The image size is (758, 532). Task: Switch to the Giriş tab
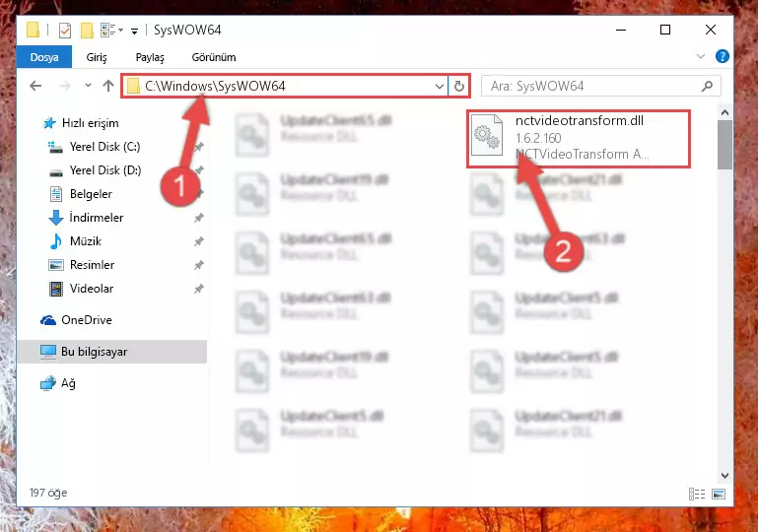[97, 57]
